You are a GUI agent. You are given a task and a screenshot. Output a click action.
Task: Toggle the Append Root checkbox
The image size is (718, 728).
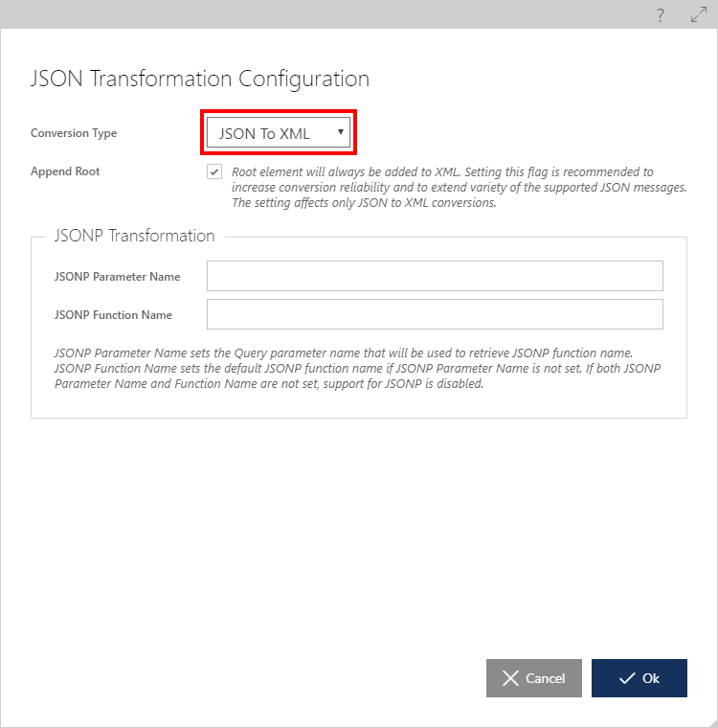point(214,171)
